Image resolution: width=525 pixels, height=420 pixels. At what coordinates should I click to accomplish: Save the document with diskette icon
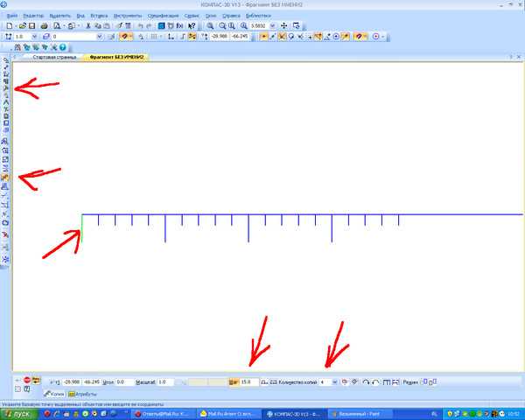coord(31,25)
